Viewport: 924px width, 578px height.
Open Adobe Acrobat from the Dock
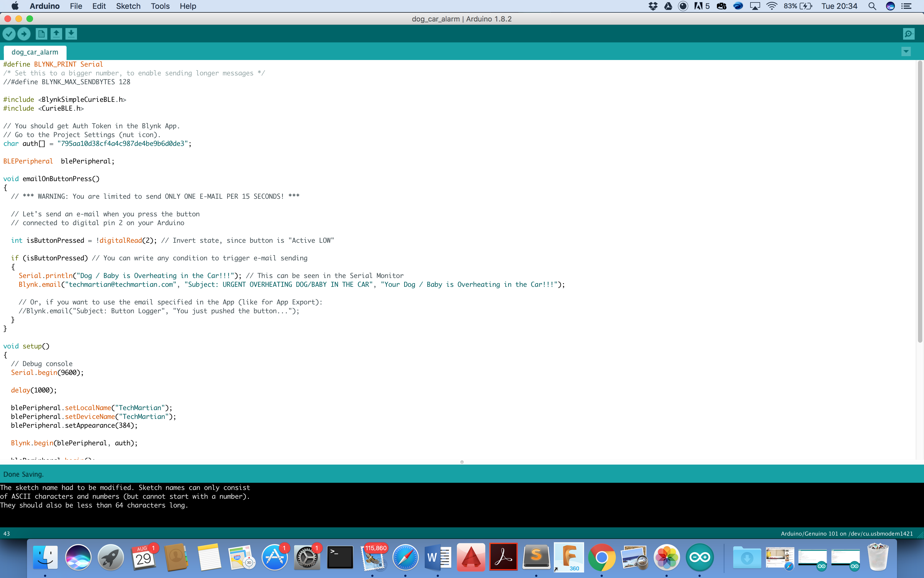[503, 557]
